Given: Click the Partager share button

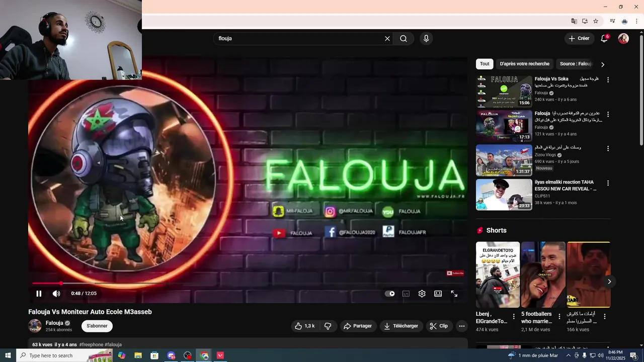Looking at the screenshot, I should click(358, 326).
